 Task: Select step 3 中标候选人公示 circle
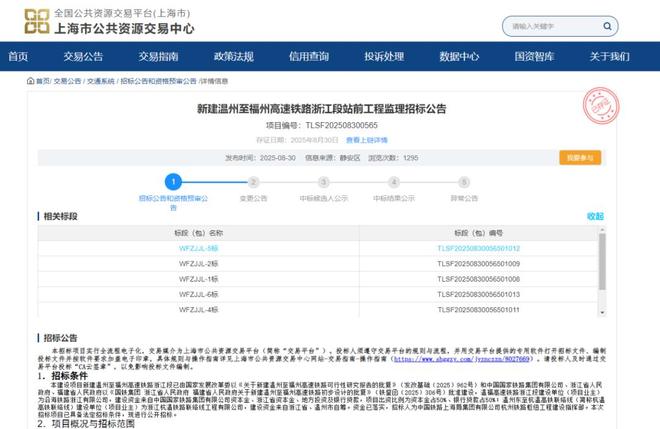click(323, 182)
